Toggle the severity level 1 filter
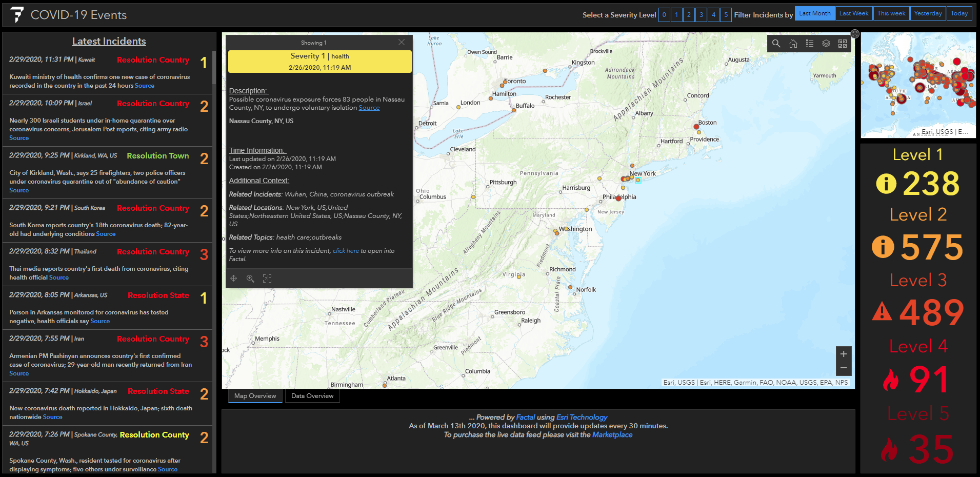The height and width of the screenshot is (477, 980). coord(676,15)
